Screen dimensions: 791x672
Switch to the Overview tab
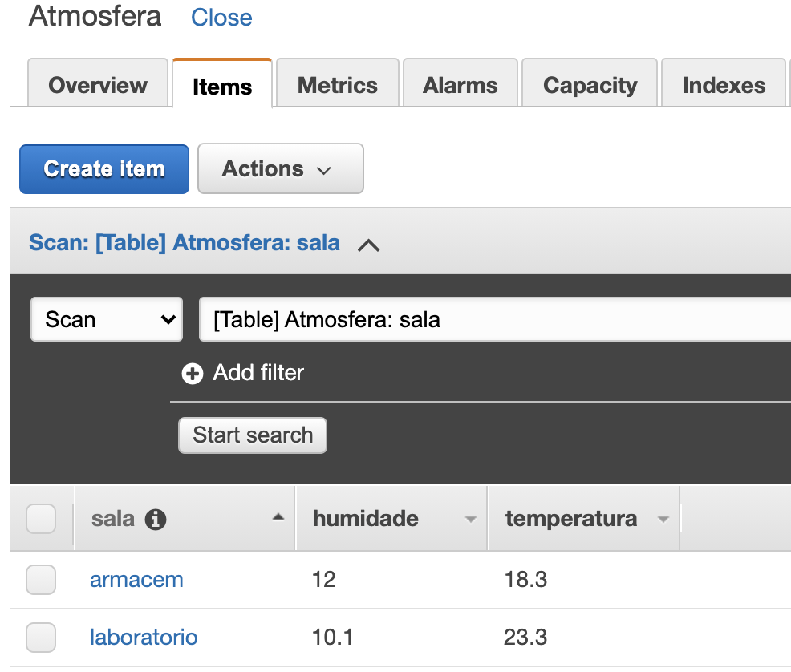(x=98, y=85)
